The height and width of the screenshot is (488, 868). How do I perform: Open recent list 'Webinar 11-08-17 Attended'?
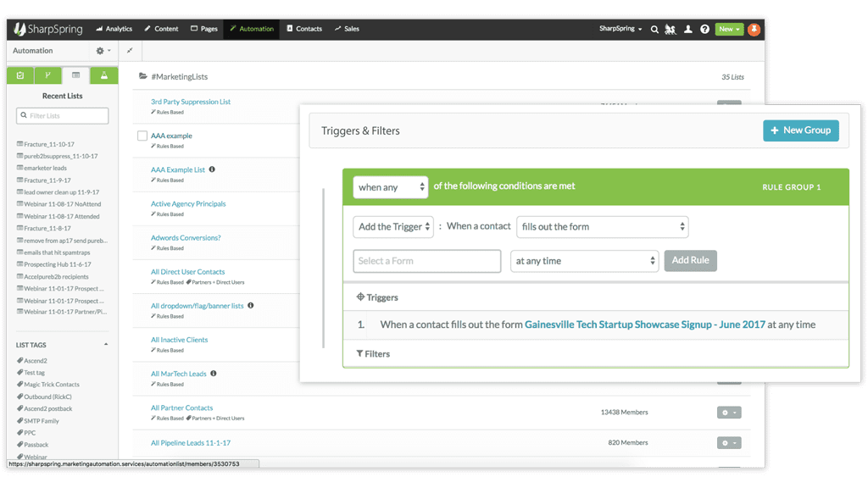[x=62, y=216]
